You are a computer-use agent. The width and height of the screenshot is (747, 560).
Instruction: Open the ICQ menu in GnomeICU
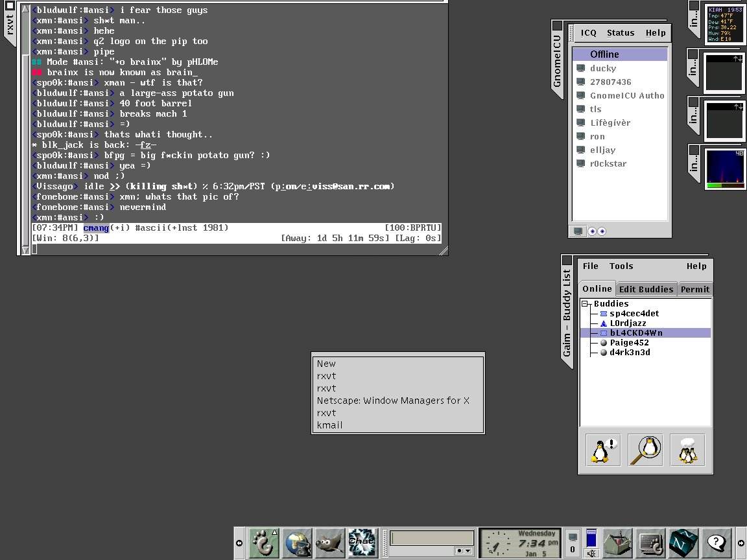click(588, 33)
